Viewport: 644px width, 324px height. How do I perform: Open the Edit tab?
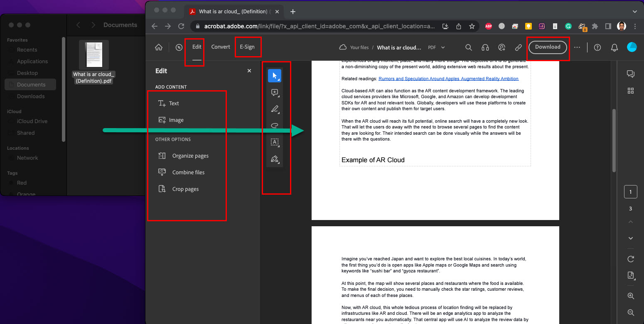pyautogui.click(x=197, y=47)
